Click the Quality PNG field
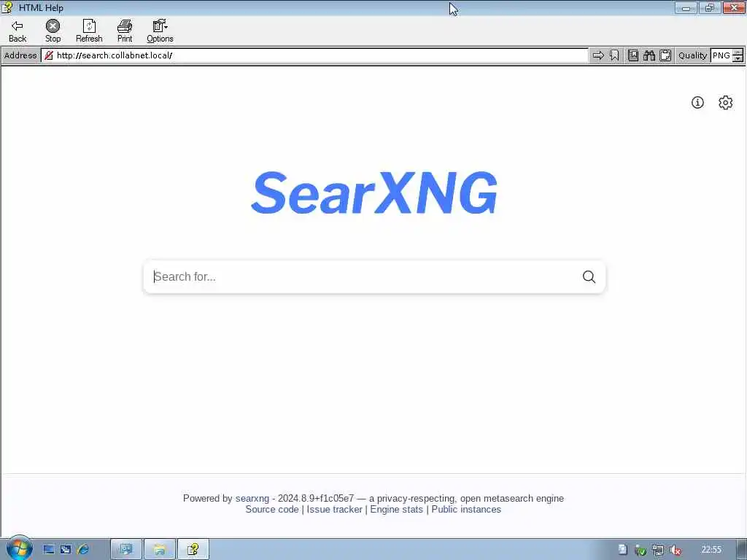This screenshot has height=560, width=747. point(721,55)
